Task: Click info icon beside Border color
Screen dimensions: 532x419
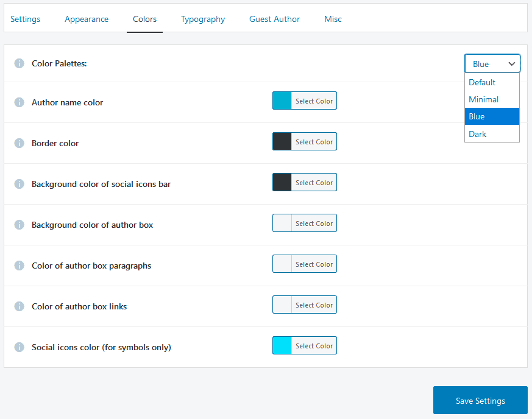Action: click(20, 143)
